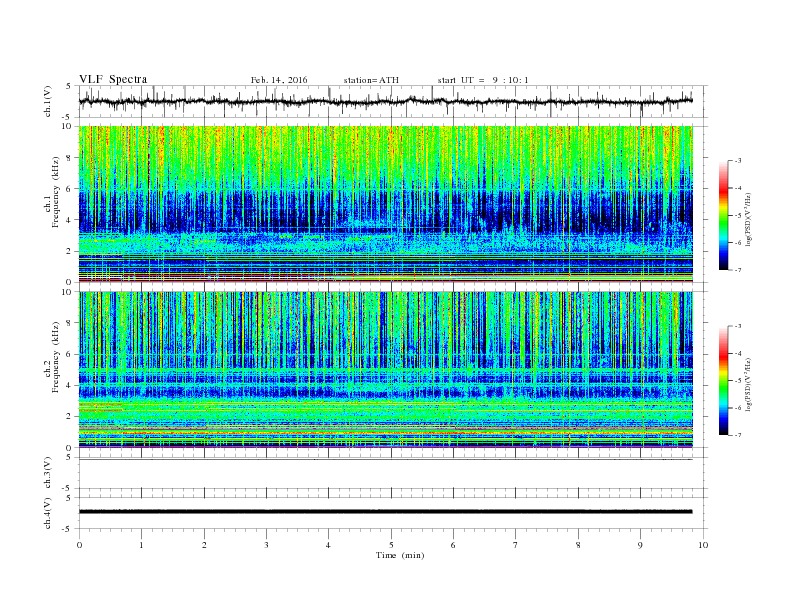The image size is (792, 612).
Task: Click the time axis tick label "7"
Action: (x=516, y=545)
